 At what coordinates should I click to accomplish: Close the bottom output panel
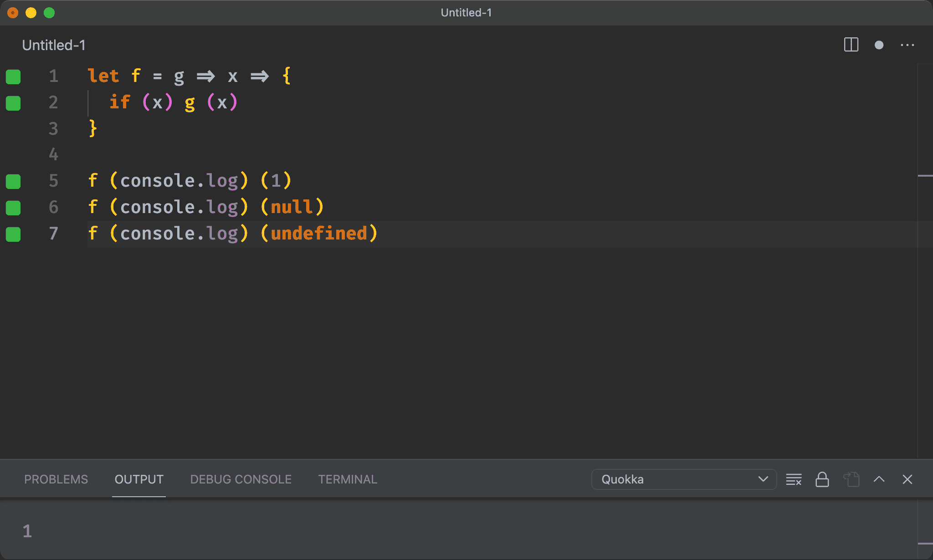coord(907,479)
